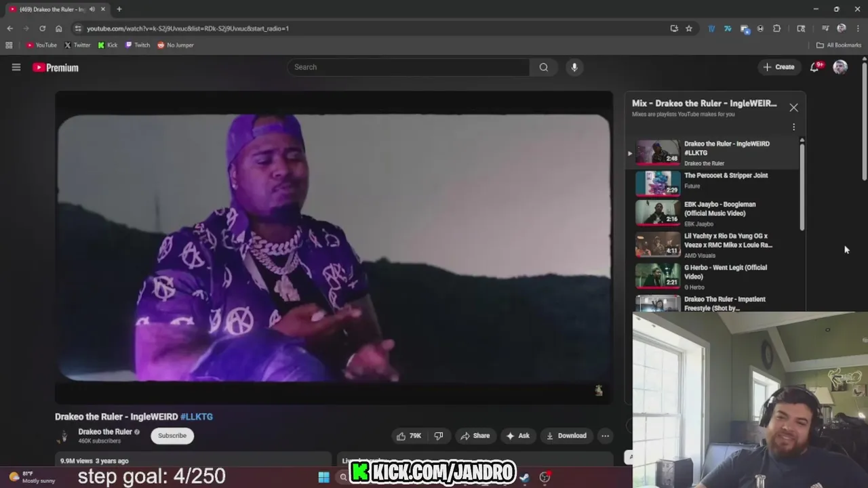Open Mix playlist three-dot options

tap(793, 127)
